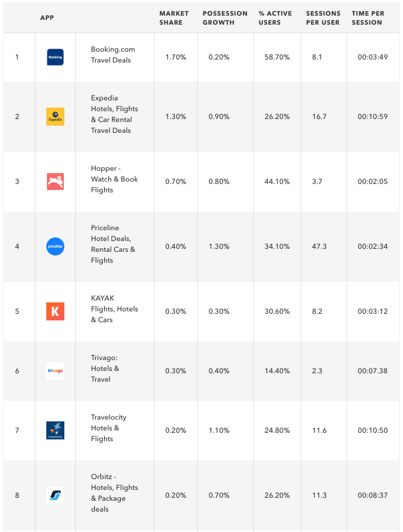Open the orange KAYAK K icon
Image resolution: width=403 pixels, height=532 pixels.
(x=55, y=311)
